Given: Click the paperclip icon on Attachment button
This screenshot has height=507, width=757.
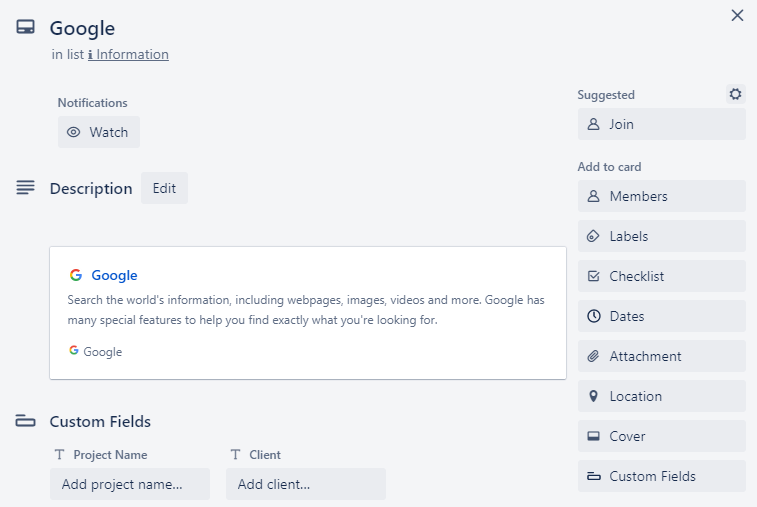Looking at the screenshot, I should point(593,356).
